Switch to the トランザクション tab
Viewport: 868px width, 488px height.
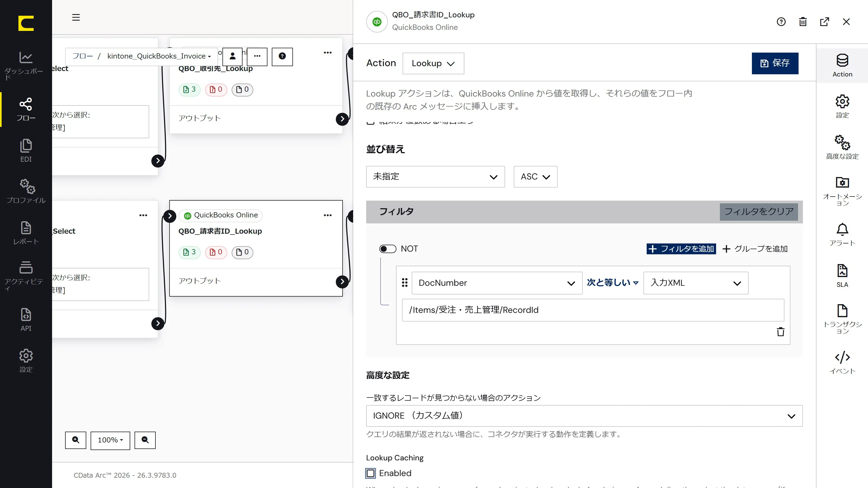click(842, 319)
